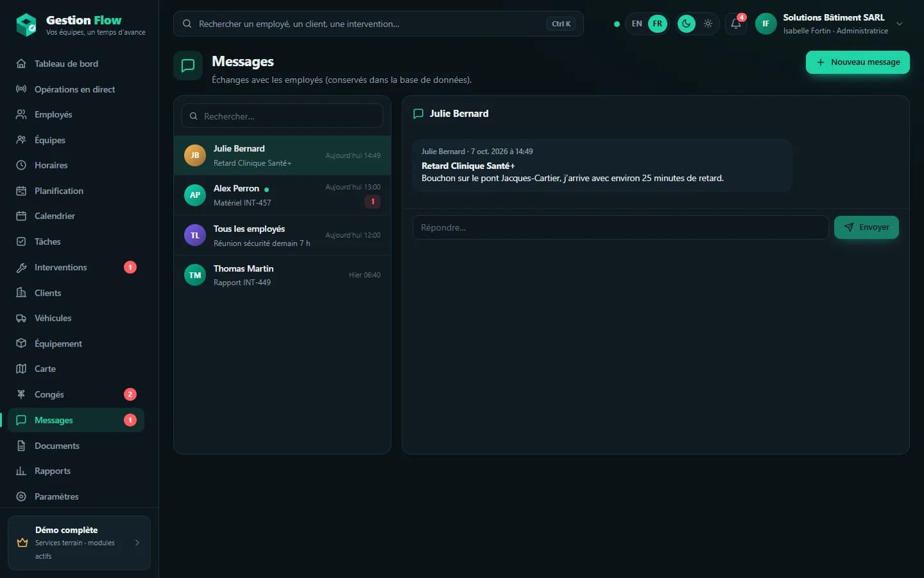Open the Équipes section
Image resolution: width=924 pixels, height=578 pixels.
(76, 140)
